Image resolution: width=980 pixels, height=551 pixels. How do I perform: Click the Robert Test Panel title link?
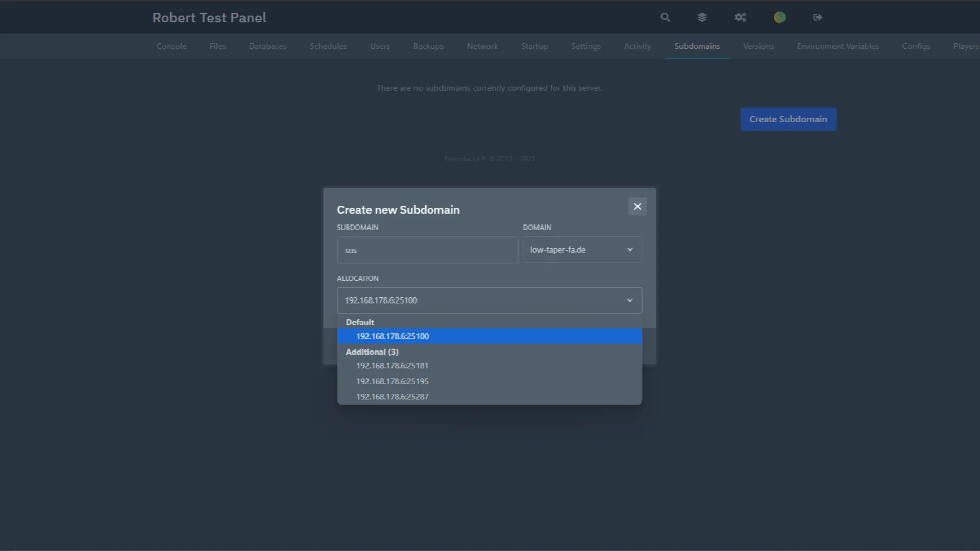(209, 18)
